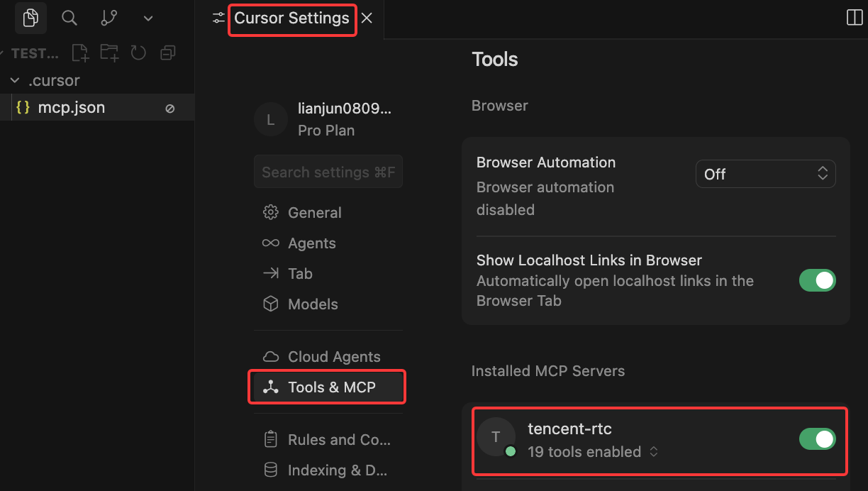Click the New Folder icon
Image resolution: width=868 pixels, height=491 pixels.
[109, 53]
